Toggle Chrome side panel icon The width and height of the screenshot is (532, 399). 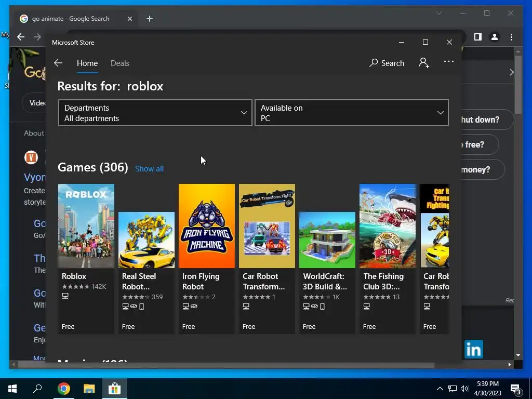478,37
